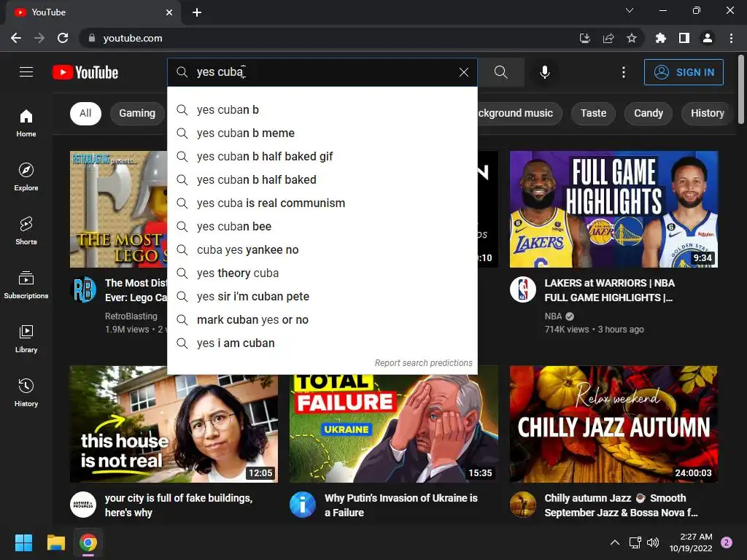The image size is (747, 560).
Task: Select the Taste filter chip
Action: 593,113
